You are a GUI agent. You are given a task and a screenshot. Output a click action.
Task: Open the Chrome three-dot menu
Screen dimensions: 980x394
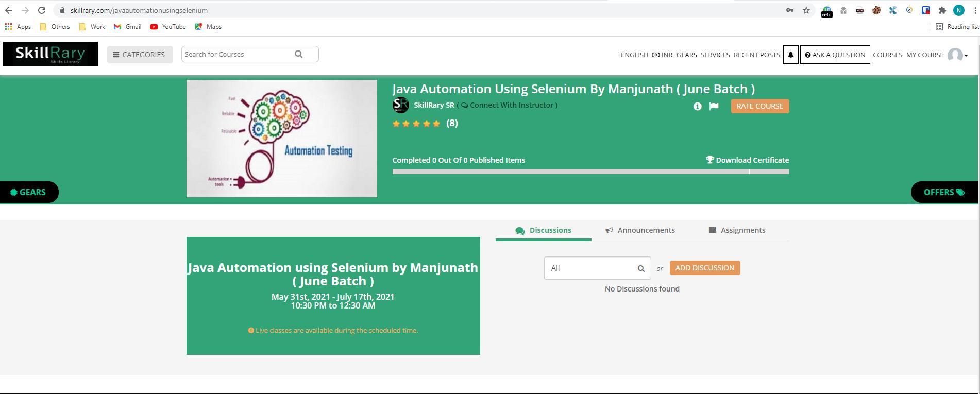pos(974,10)
